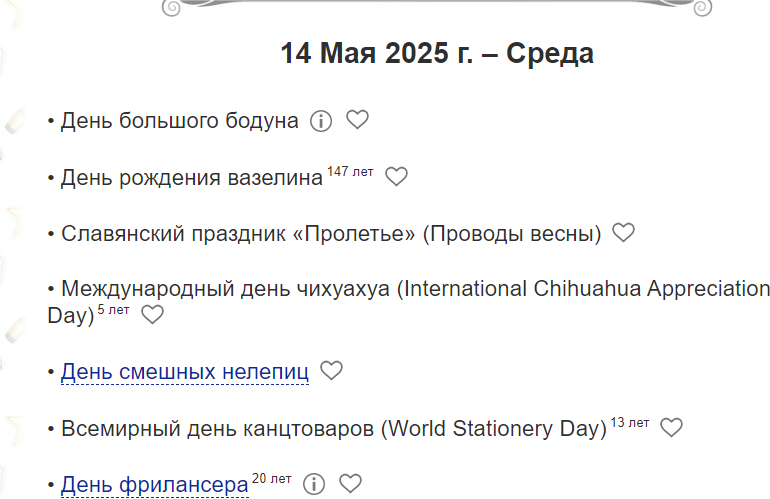Favorite День большого бодуна with heart icon
This screenshot has height=499, width=770.
pyautogui.click(x=357, y=119)
